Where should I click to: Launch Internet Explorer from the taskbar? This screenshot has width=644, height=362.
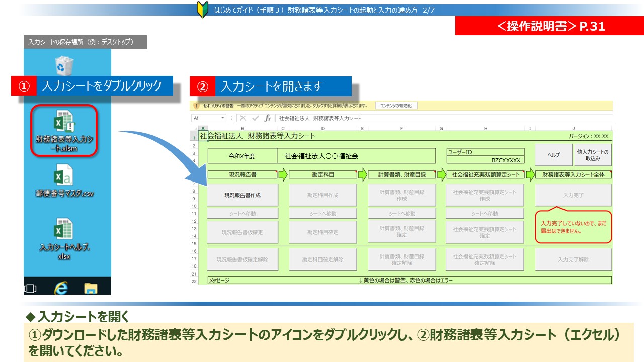tap(61, 287)
